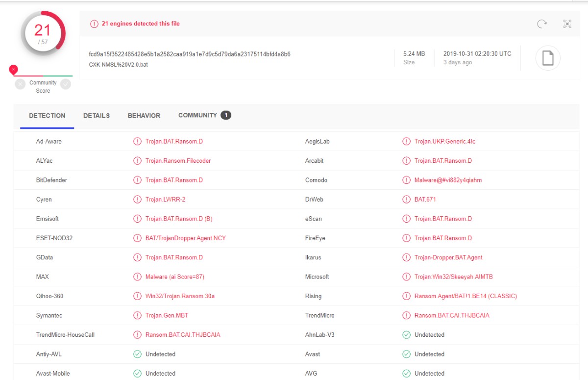The width and height of the screenshot is (588, 380).
Task: Click the warning icon next to Ad-Aware result
Action: pos(137,142)
